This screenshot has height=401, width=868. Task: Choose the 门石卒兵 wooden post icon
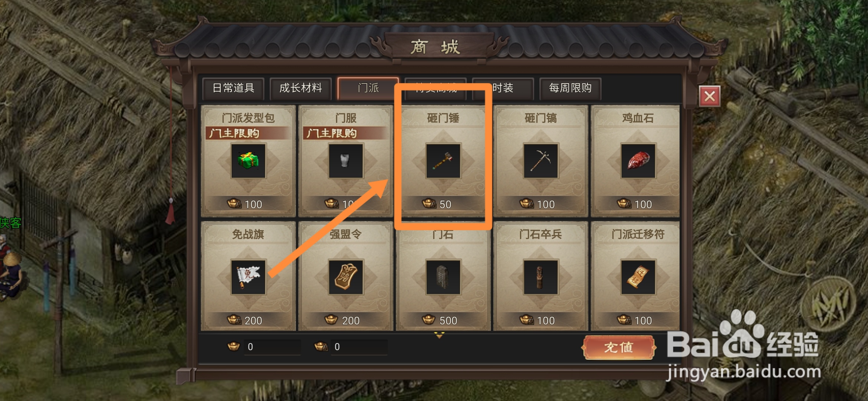tap(541, 277)
